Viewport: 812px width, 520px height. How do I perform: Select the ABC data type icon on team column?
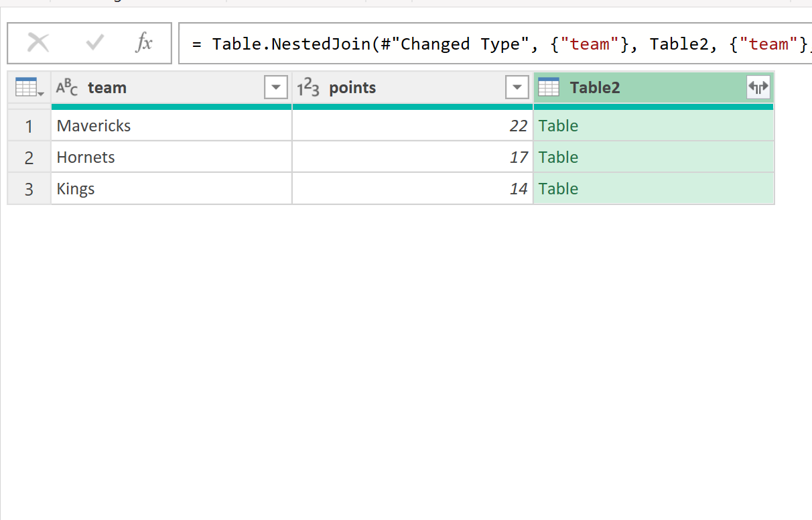pos(66,87)
